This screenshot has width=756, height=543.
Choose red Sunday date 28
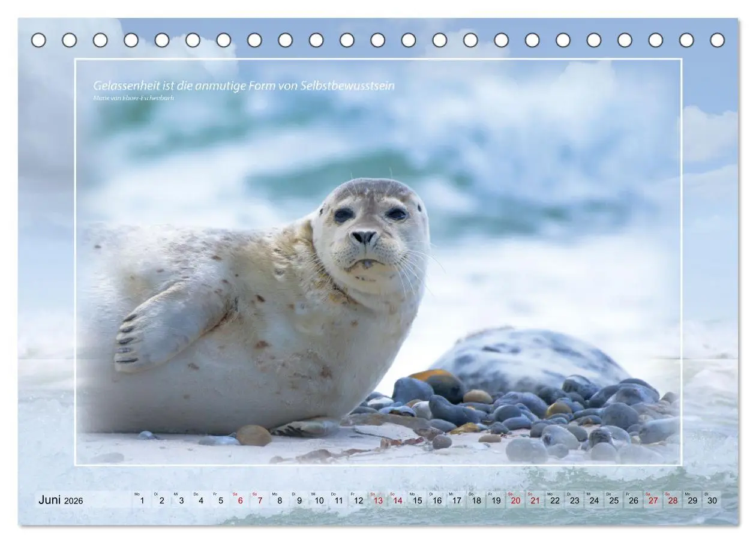coord(673,500)
